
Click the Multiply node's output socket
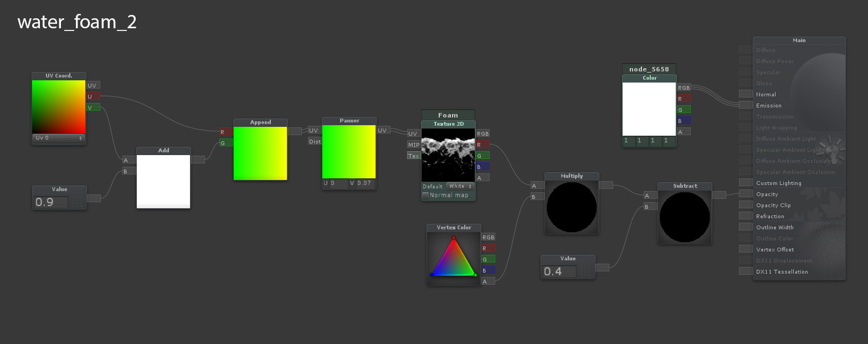click(605, 186)
